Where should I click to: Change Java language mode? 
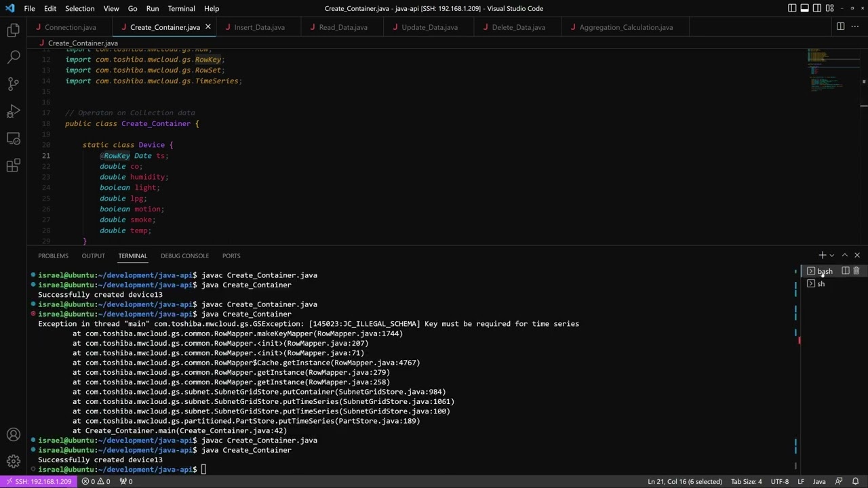819,481
